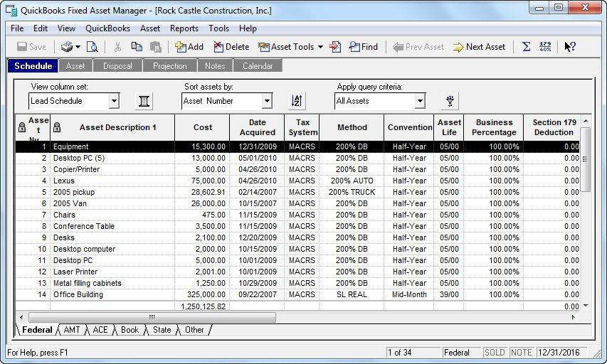The height and width of the screenshot is (364, 607).
Task: Click the vertical scrollbar thumb
Action: [586, 159]
